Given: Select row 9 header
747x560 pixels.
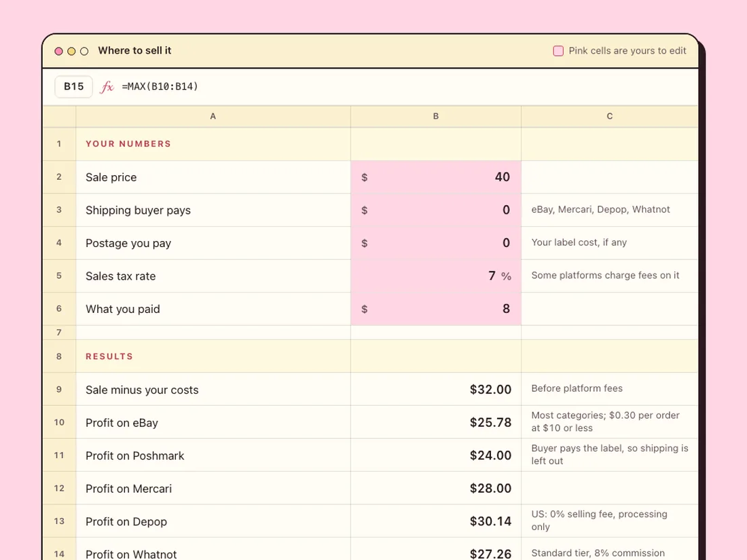Looking at the screenshot, I should tap(59, 389).
